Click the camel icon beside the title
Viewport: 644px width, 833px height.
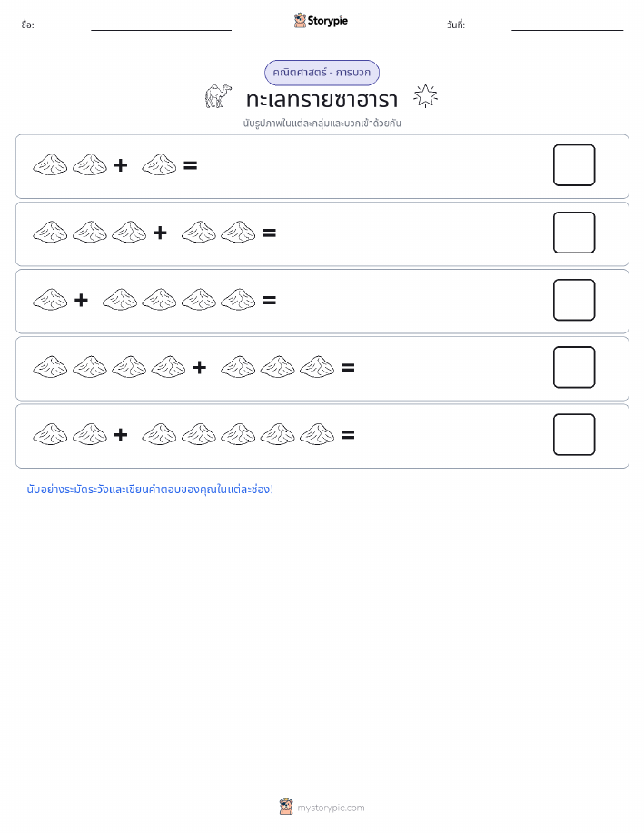point(218,96)
